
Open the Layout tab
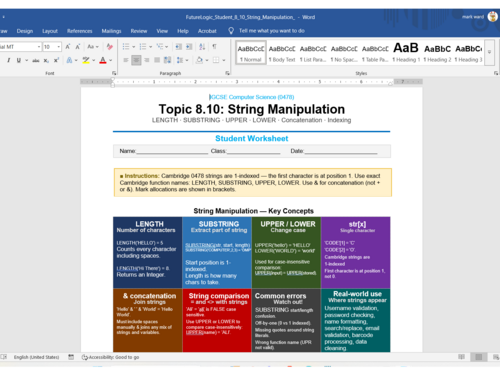point(50,31)
